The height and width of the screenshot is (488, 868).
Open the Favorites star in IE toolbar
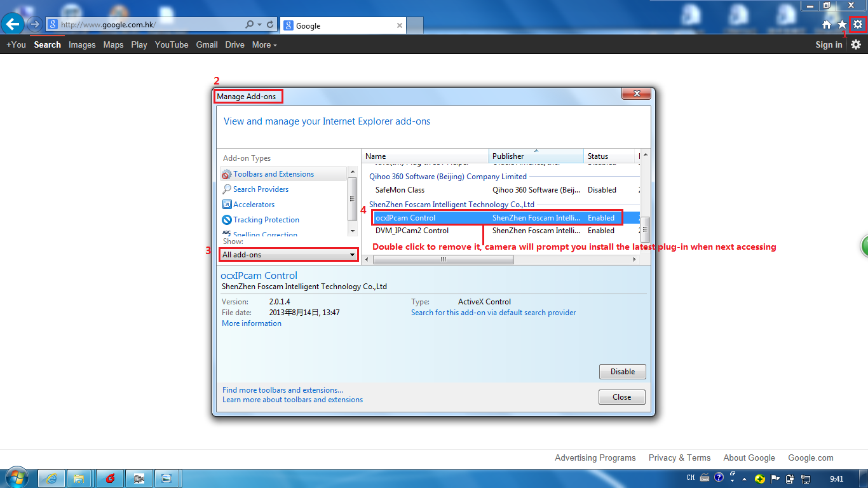click(x=842, y=24)
